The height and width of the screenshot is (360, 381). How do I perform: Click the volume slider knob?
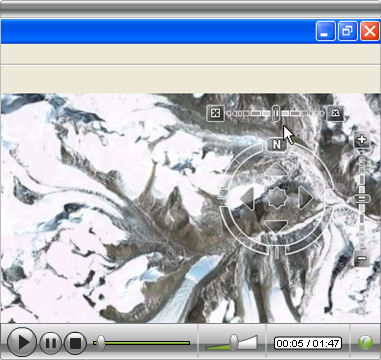pos(234,341)
